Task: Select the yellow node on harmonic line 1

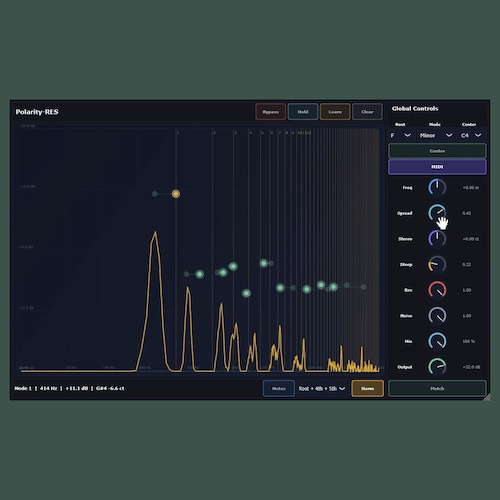Action: [176, 194]
